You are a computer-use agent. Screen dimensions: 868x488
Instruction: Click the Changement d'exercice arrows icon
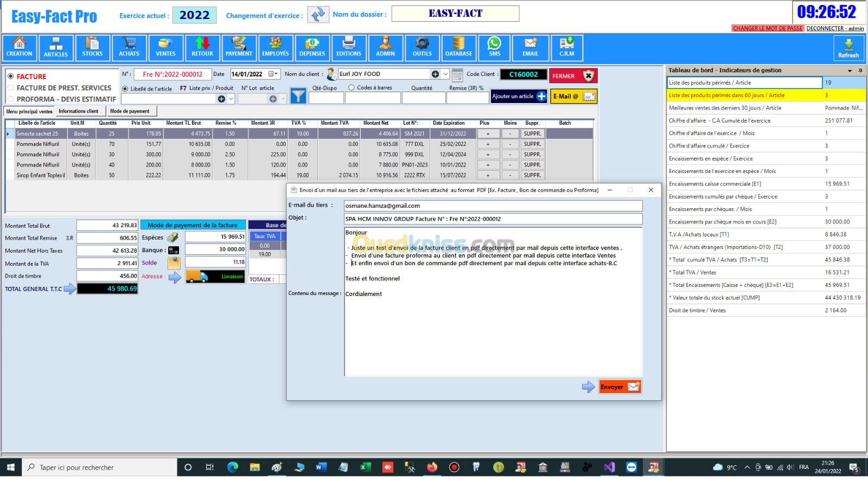pyautogui.click(x=318, y=15)
